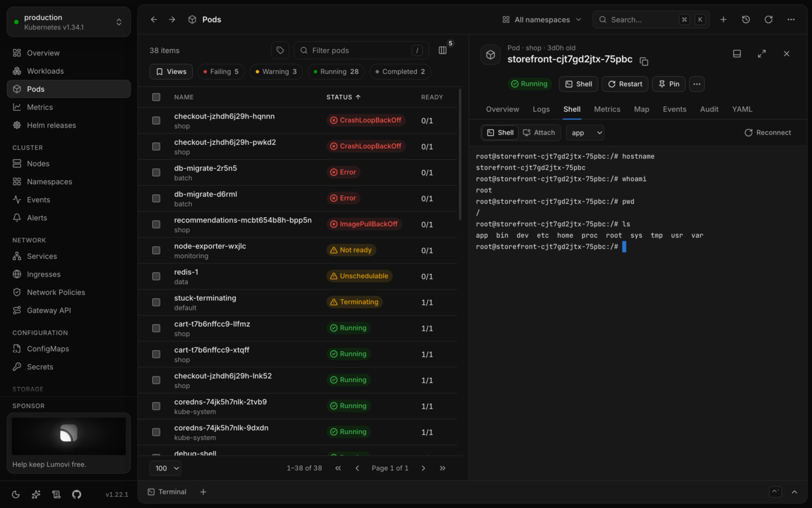The height and width of the screenshot is (508, 812).
Task: Click the Reconnect button
Action: [768, 133]
